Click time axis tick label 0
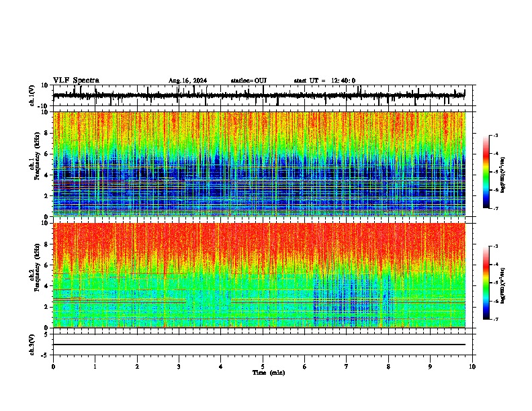 [53, 367]
